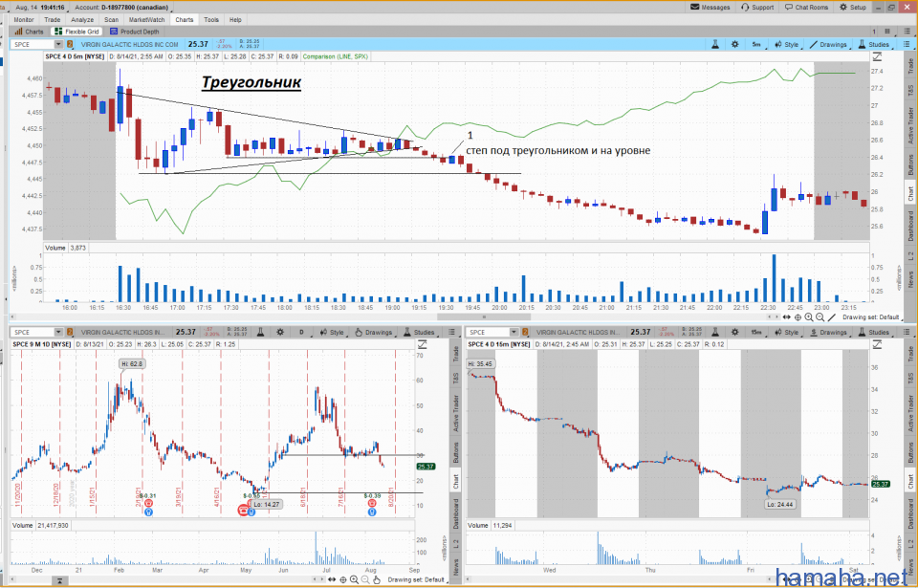
Task: Open the Drawing set: Default selector under the top chart
Action: click(x=870, y=317)
